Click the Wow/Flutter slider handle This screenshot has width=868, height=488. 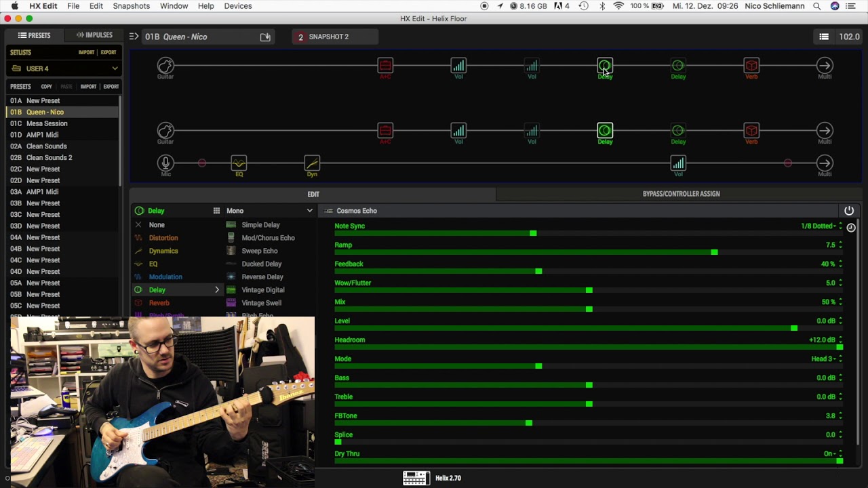click(589, 290)
